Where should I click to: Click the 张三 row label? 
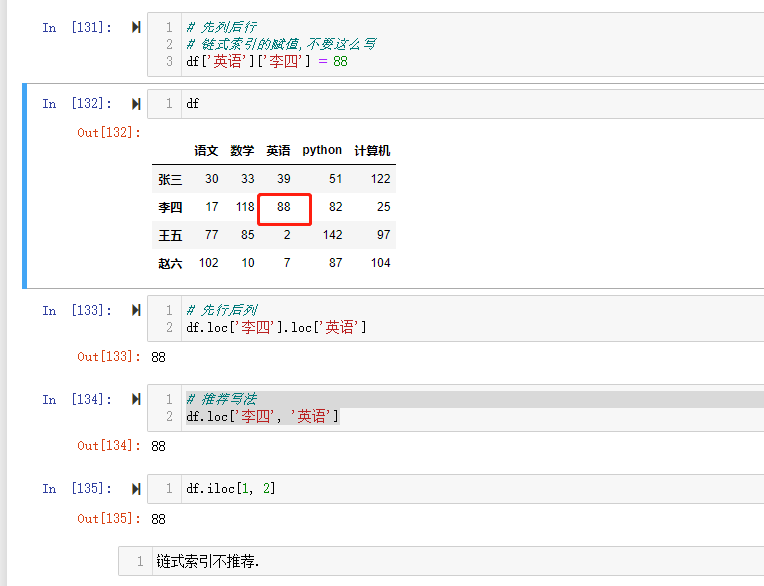[170, 179]
